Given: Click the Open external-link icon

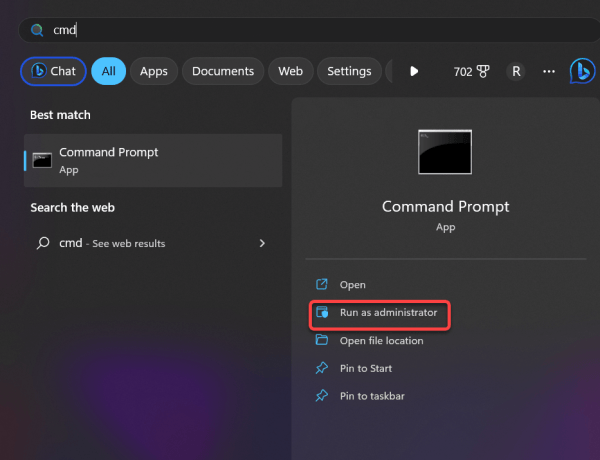Looking at the screenshot, I should pyautogui.click(x=321, y=284).
